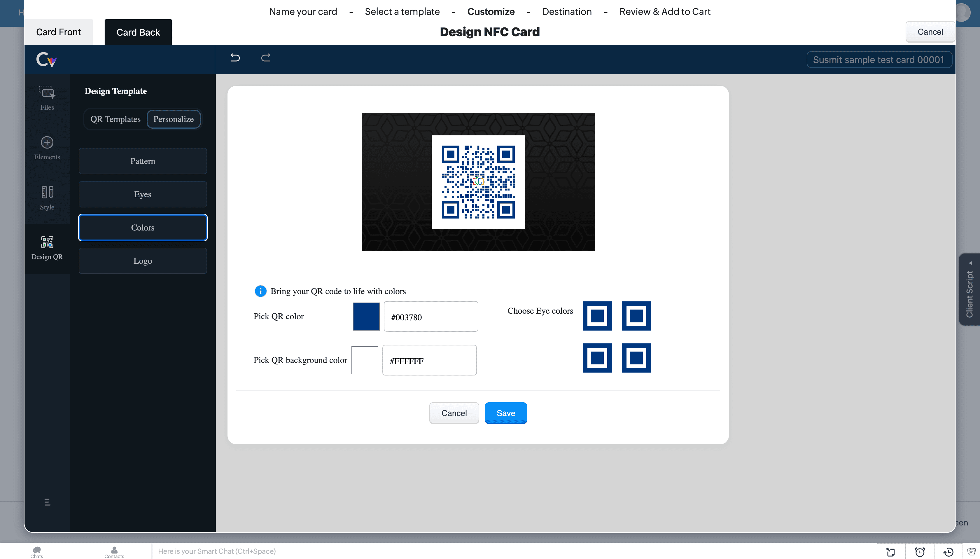The width and height of the screenshot is (980, 559).
Task: Select the Design QR sidebar icon
Action: (x=47, y=248)
